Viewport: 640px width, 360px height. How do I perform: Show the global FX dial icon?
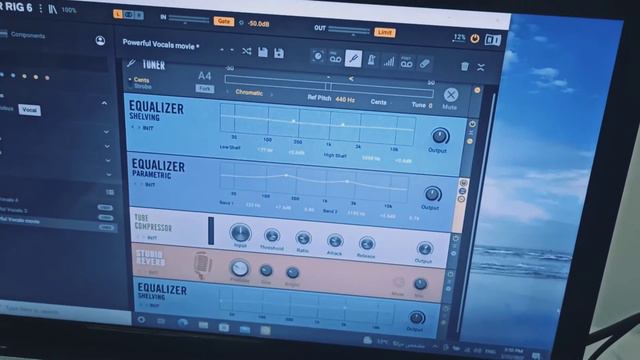(x=318, y=56)
